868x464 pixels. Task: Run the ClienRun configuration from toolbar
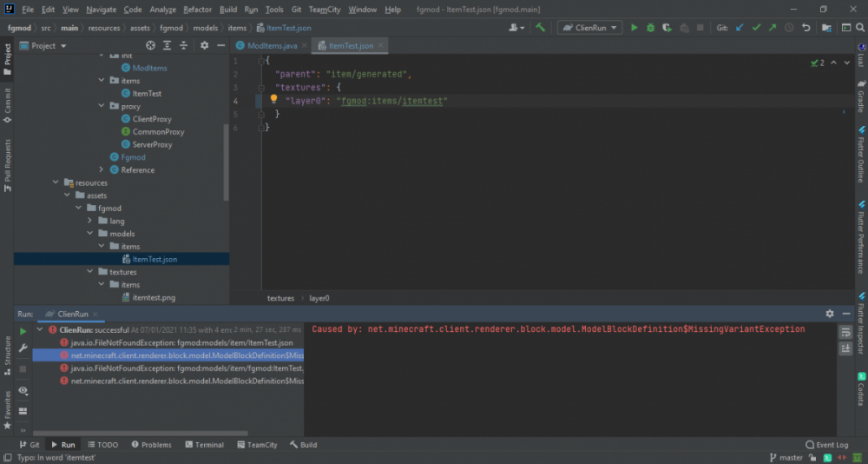(635, 27)
